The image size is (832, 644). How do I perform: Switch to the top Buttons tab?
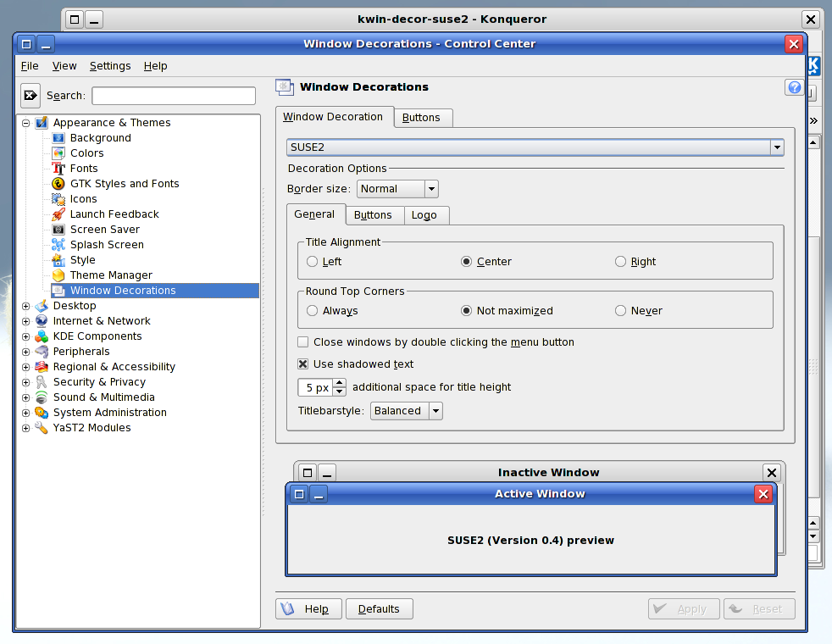423,118
